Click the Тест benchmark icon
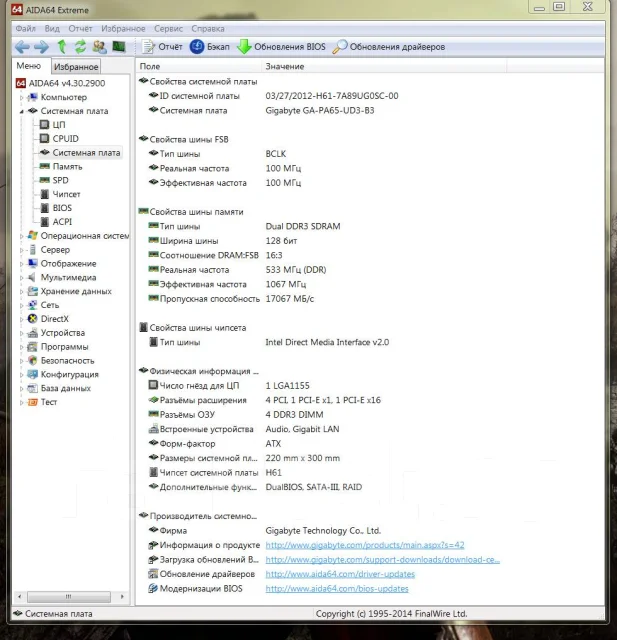Screen dimensions: 617x640 [32, 402]
